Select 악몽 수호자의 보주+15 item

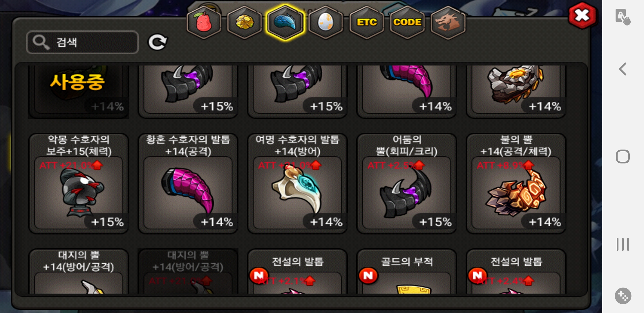coord(79,183)
